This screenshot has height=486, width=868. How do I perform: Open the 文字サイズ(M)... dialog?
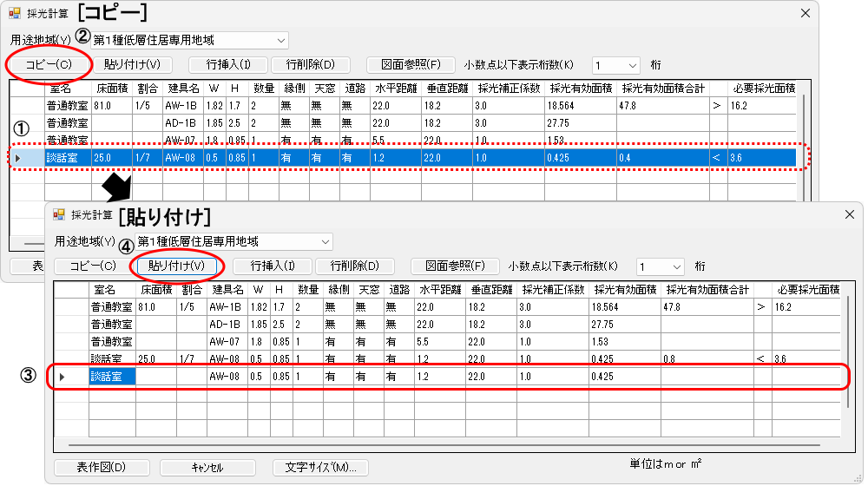pyautogui.click(x=320, y=467)
